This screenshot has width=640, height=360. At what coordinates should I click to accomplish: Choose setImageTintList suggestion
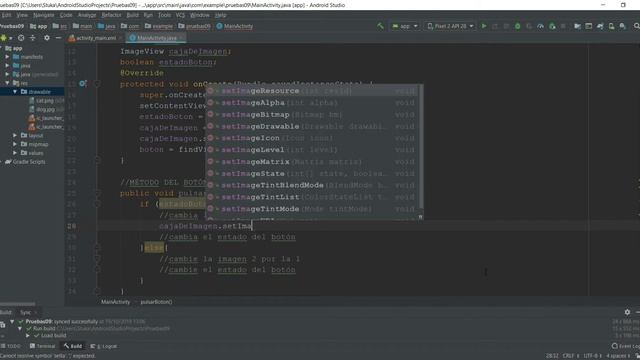313,197
